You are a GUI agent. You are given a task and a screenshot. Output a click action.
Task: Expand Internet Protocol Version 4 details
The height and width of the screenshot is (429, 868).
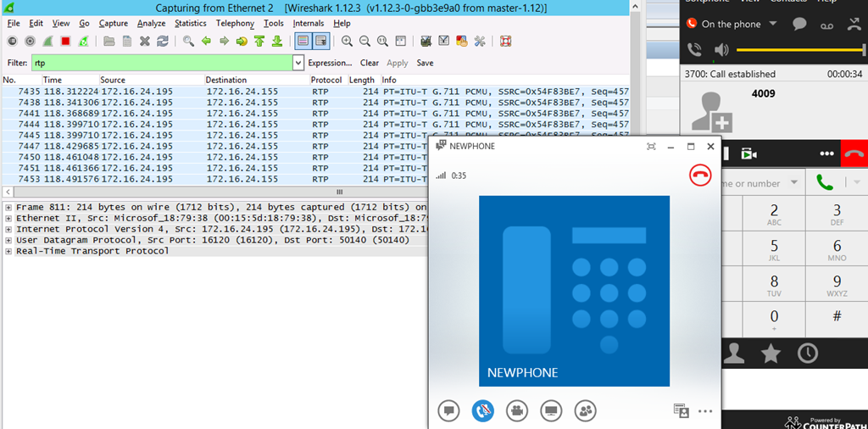click(8, 229)
